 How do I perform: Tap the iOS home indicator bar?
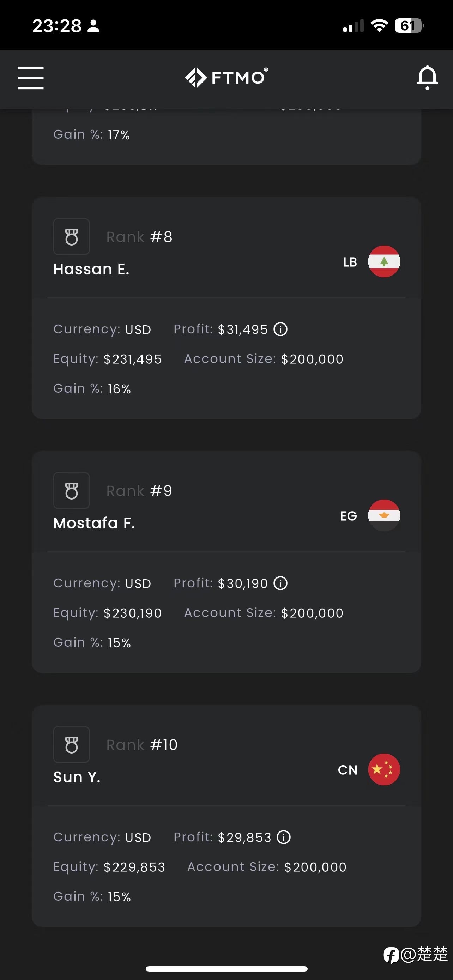coord(227,969)
